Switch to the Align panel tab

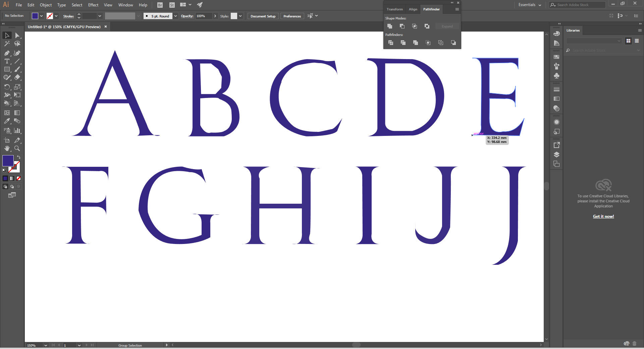pyautogui.click(x=413, y=9)
